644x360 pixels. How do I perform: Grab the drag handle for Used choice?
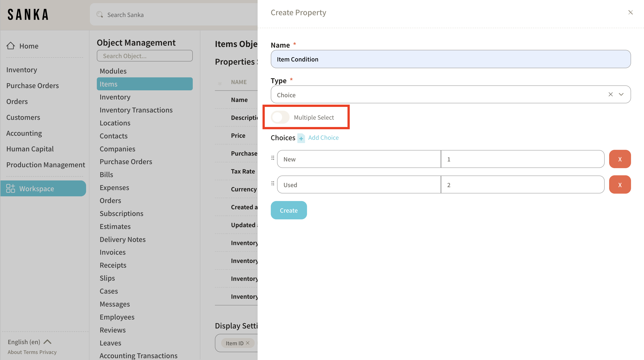pos(273,184)
